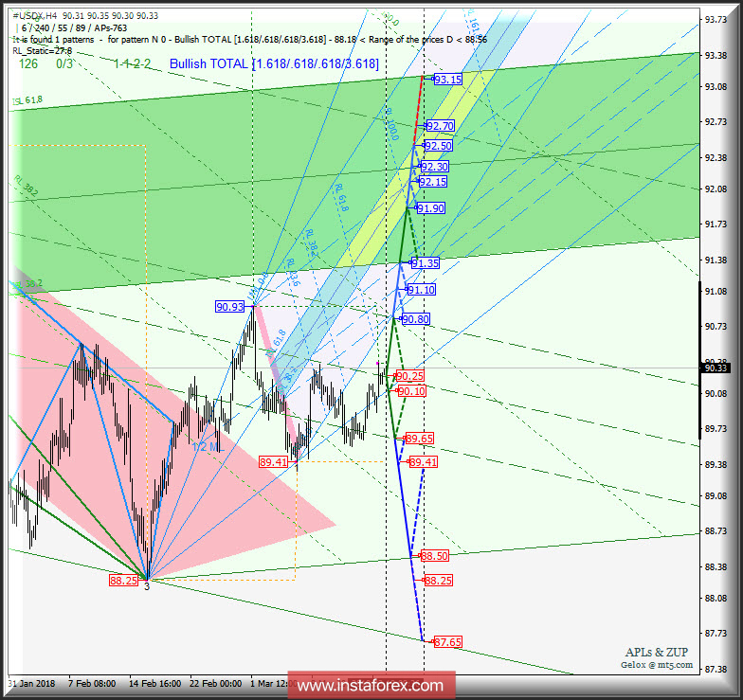Screen dimensions: 743x700
Task: Click the Gelox @ mt5.com author text
Action: pos(657,665)
